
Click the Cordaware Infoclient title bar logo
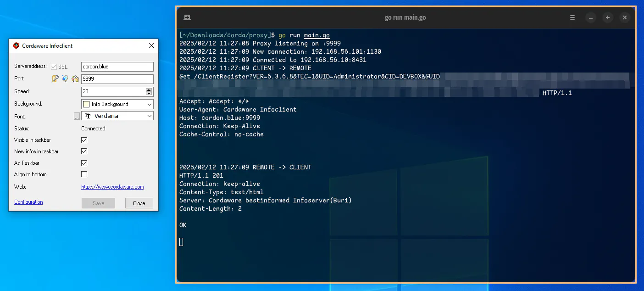click(x=16, y=46)
